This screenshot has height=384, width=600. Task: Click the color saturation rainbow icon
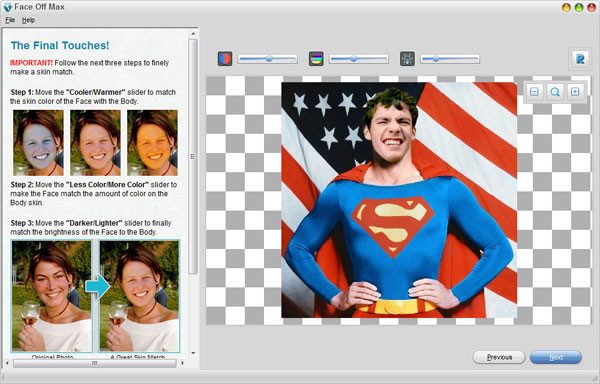pyautogui.click(x=316, y=59)
